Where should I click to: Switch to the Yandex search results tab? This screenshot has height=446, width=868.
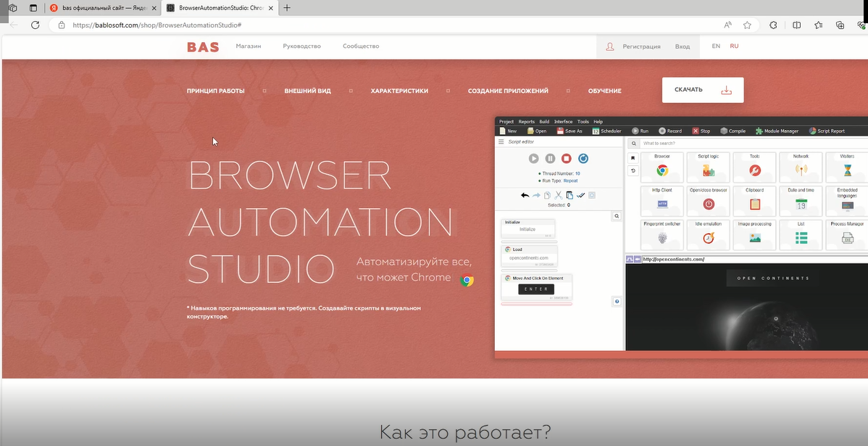(103, 8)
